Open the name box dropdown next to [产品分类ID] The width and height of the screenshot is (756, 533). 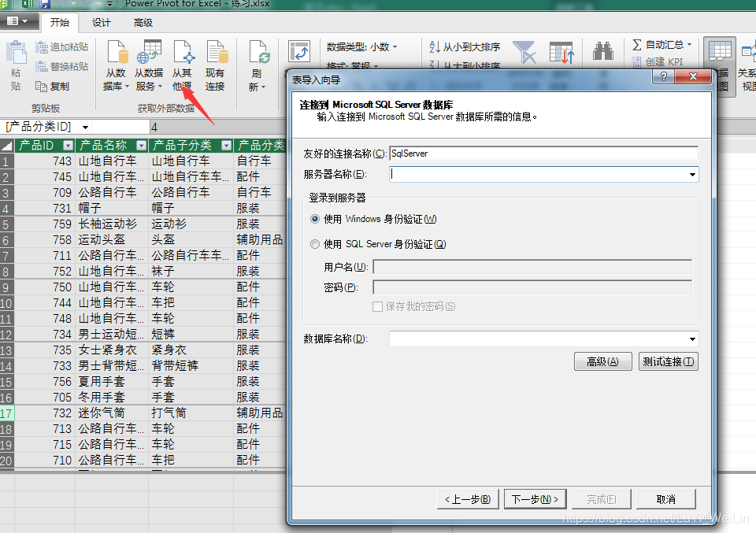[85, 128]
